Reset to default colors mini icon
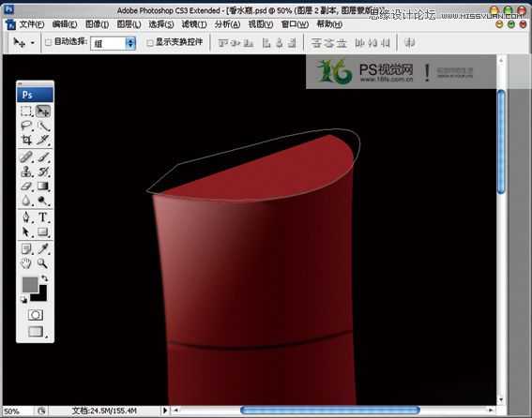The width and height of the screenshot is (532, 418). tap(23, 300)
